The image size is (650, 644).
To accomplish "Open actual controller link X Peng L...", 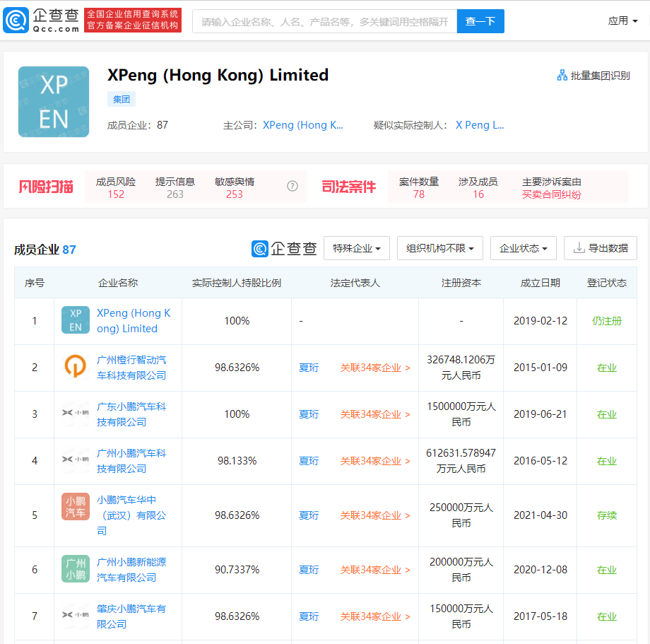I will (480, 125).
